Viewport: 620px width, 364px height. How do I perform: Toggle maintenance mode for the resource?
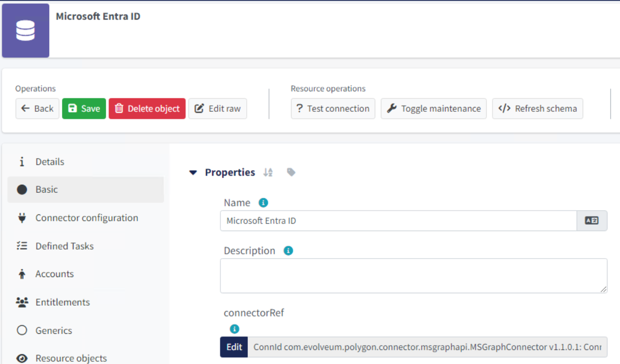pos(433,109)
